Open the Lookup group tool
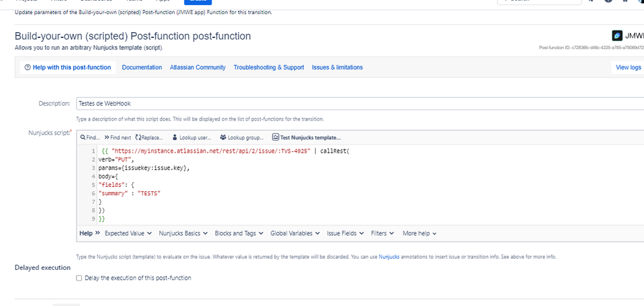 pyautogui.click(x=242, y=137)
